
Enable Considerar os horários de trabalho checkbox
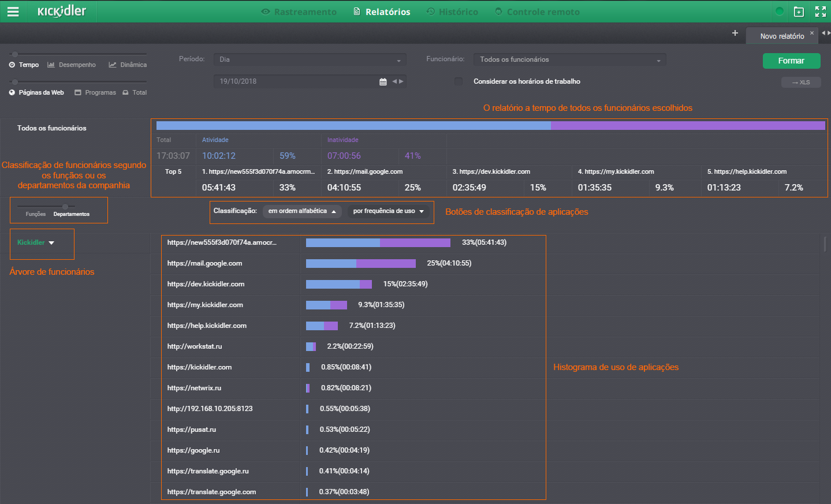tap(459, 81)
